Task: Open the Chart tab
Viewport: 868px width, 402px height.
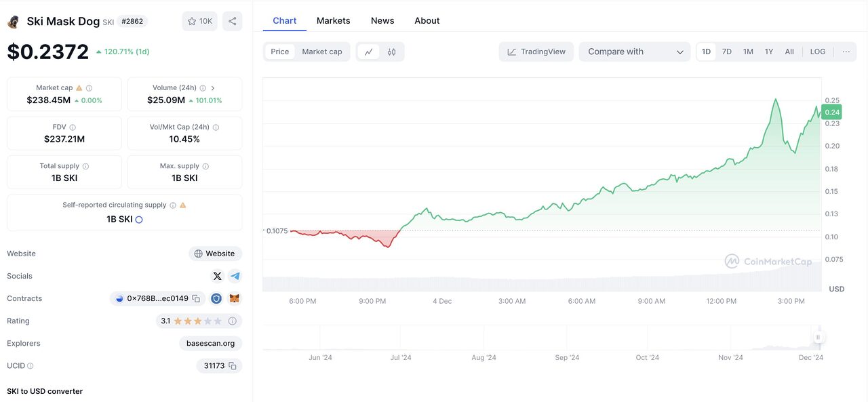Action: point(285,21)
